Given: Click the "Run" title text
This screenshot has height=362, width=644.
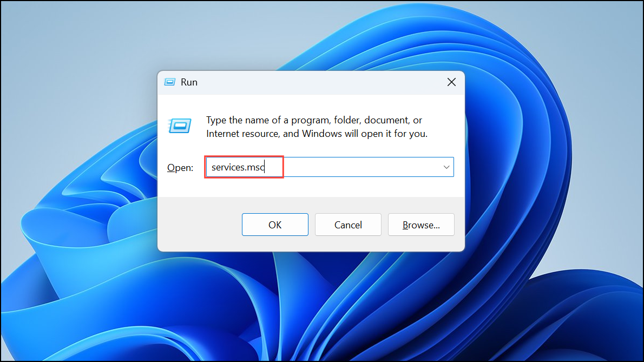Looking at the screenshot, I should tap(189, 82).
